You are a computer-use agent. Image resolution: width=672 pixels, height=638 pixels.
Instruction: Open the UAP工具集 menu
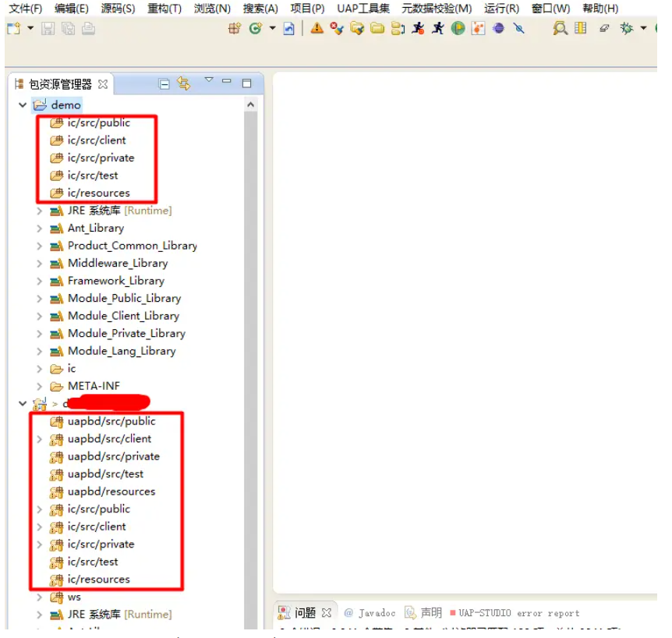363,8
